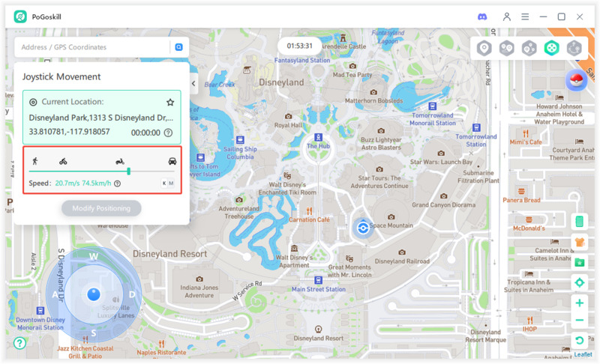Choose bicycle speed icon
This screenshot has height=364, width=600.
pos(63,161)
